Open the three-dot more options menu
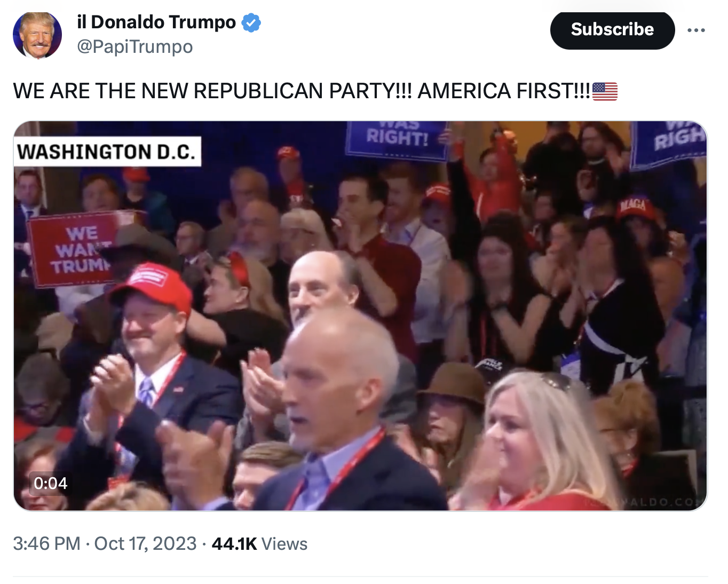Viewport: 728px width, 584px height. pyautogui.click(x=696, y=30)
